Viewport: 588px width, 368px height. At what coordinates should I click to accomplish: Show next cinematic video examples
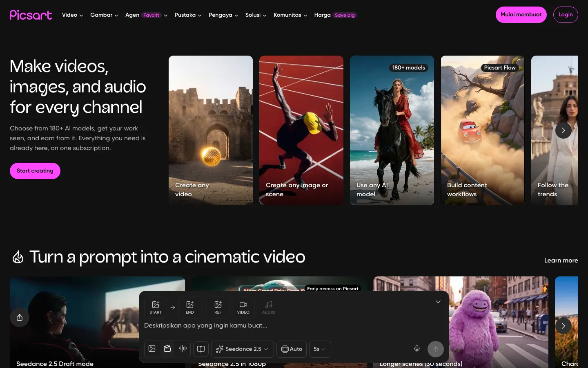[x=563, y=326]
